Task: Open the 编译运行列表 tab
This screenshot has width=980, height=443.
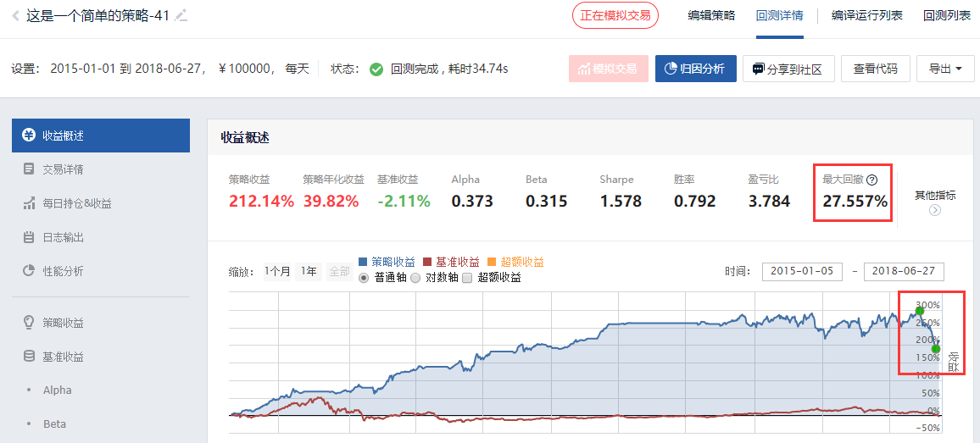Action: click(867, 15)
